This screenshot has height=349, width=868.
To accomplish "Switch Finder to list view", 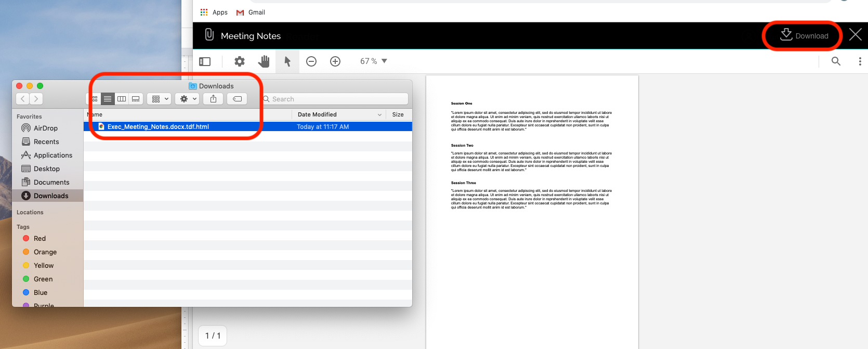I will (108, 99).
